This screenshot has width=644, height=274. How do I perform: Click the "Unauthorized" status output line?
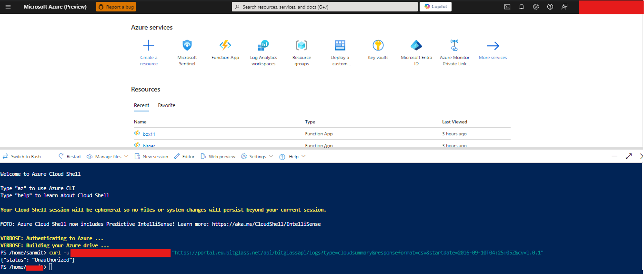coord(38,260)
